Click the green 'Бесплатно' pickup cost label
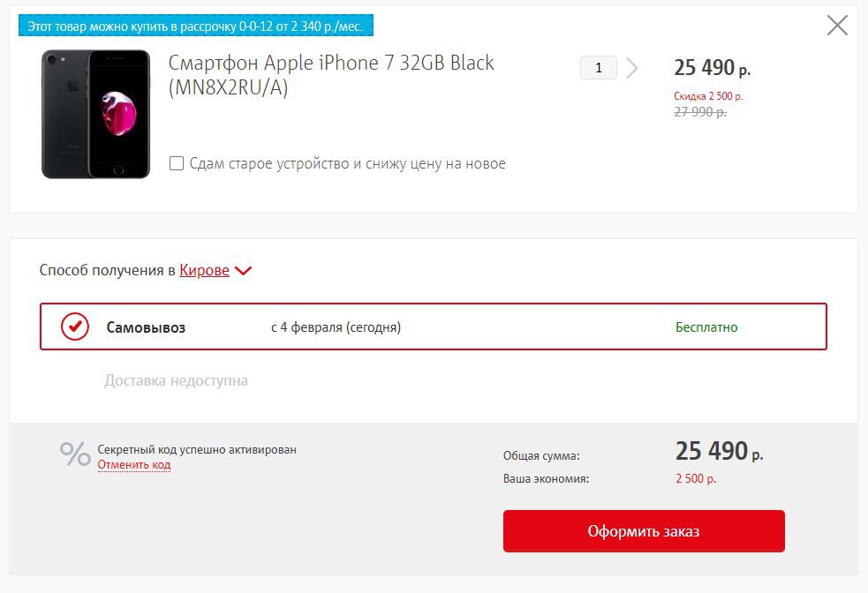This screenshot has height=593, width=868. click(x=706, y=327)
